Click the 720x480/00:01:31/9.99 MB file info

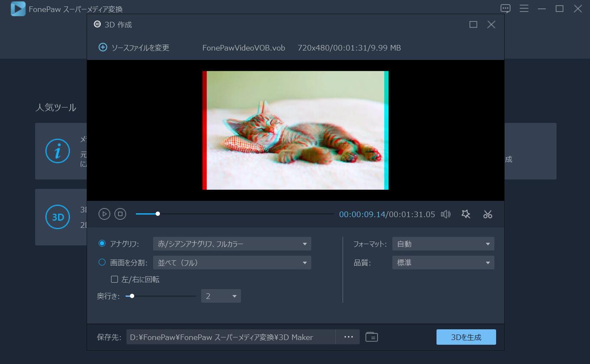point(349,48)
